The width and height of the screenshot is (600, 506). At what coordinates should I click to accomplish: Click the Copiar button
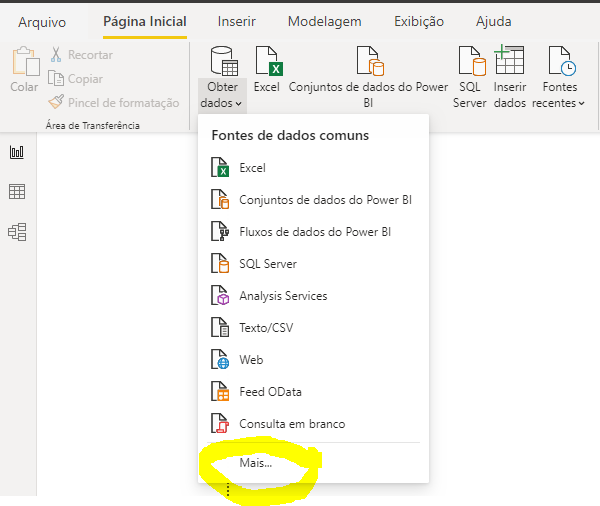tap(75, 79)
